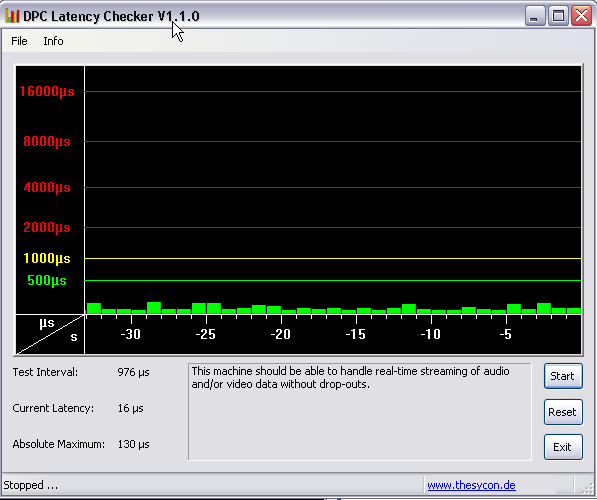Screen dimensions: 597x500
Task: Click the -5 time axis marker
Action: click(506, 334)
